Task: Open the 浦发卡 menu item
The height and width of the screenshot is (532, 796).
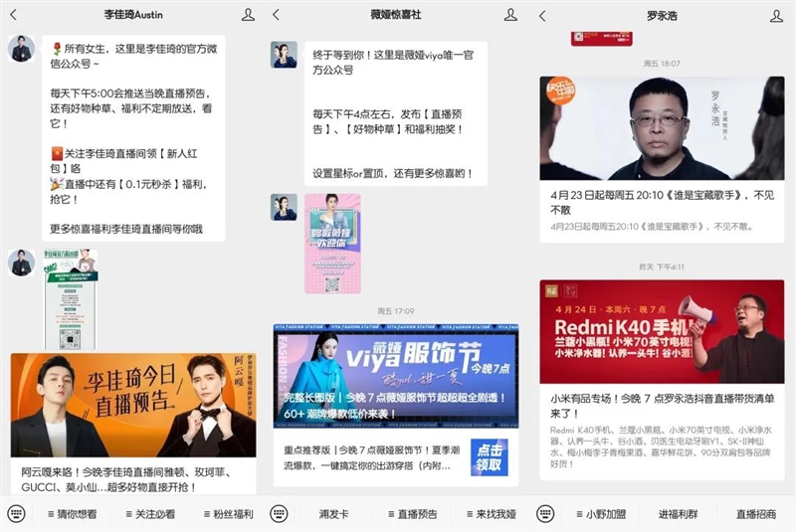Action: [333, 514]
